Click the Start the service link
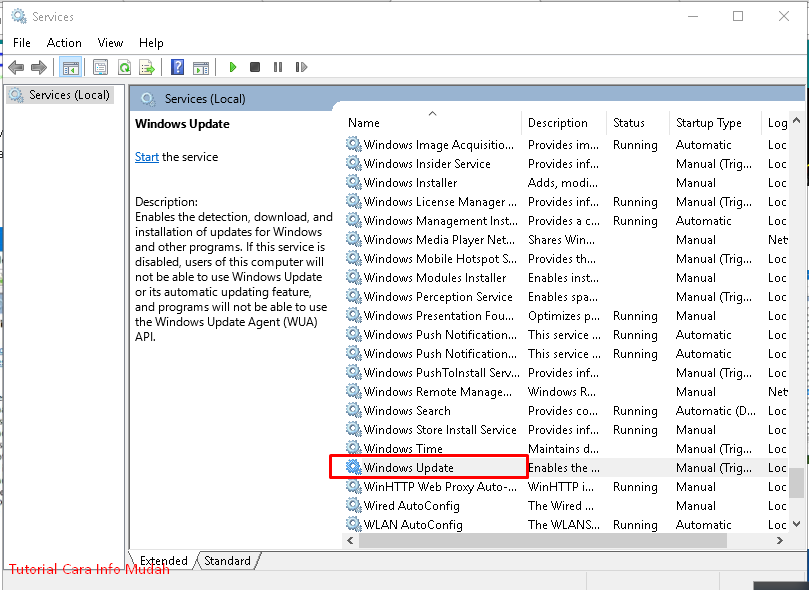Viewport: 809px width, 590px height. click(x=147, y=157)
